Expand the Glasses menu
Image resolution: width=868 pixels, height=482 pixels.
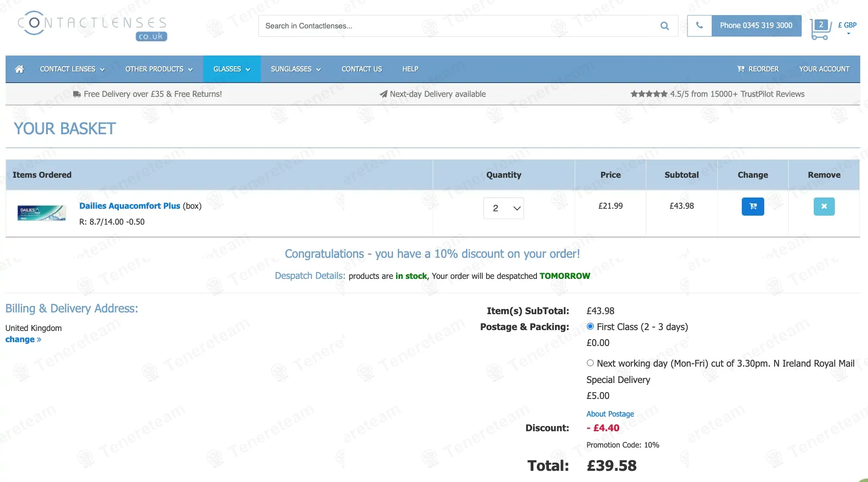click(x=232, y=69)
